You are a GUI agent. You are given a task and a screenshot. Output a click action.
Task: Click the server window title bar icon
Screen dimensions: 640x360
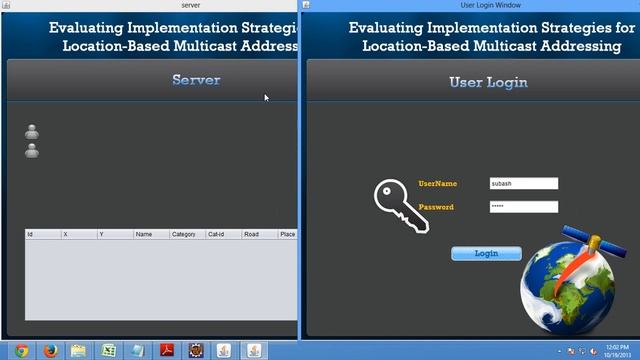[x=6, y=5]
